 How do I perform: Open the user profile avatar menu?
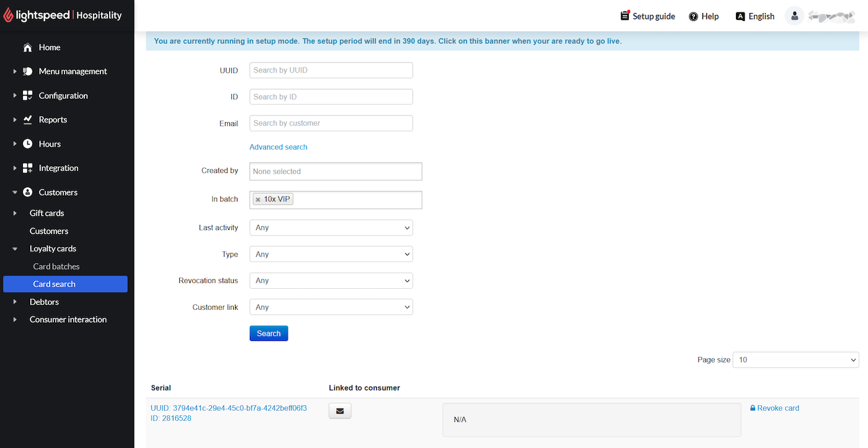point(794,16)
